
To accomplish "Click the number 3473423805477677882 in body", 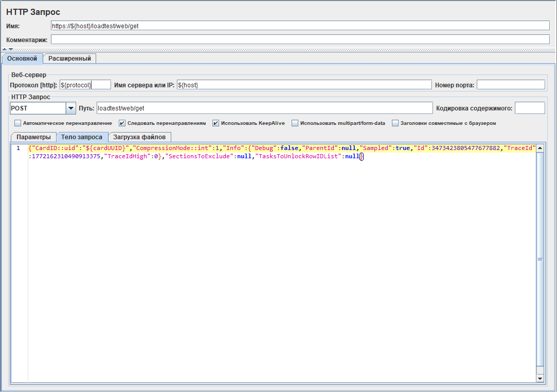I will coord(465,148).
